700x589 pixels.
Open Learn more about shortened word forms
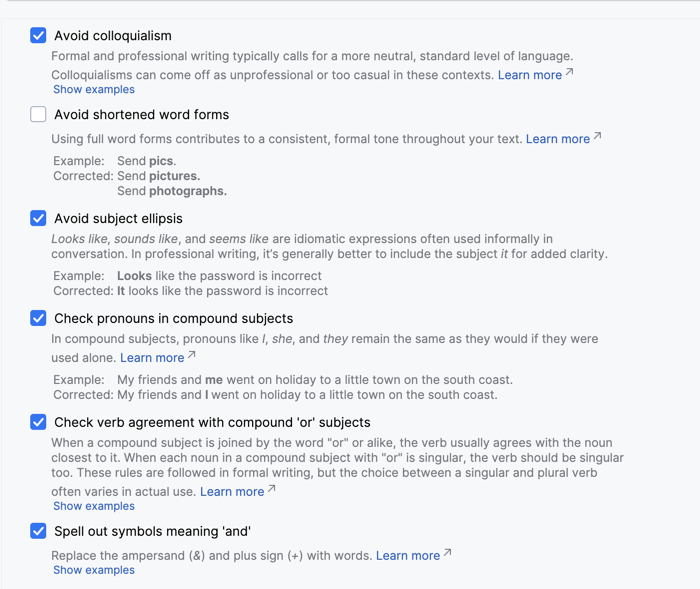(558, 139)
